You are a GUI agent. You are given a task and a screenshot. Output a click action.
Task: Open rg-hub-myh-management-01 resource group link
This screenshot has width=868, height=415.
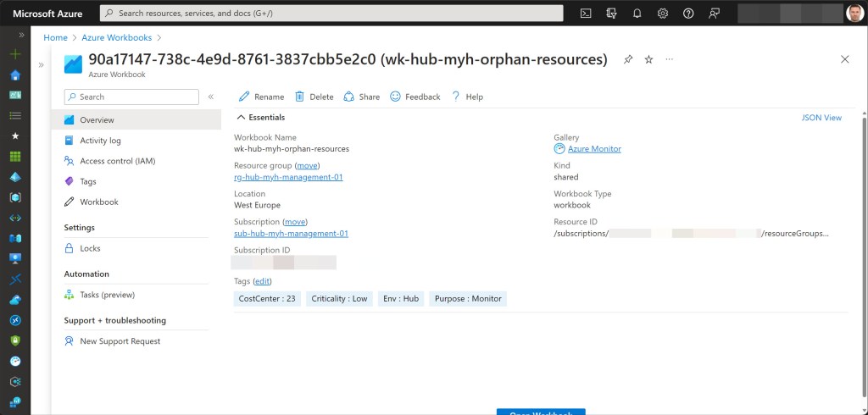click(288, 177)
